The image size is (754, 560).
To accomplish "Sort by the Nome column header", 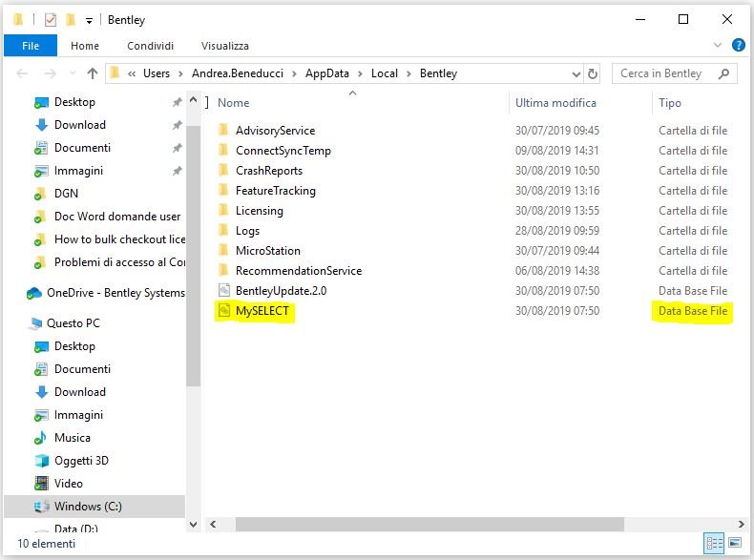I will (233, 103).
